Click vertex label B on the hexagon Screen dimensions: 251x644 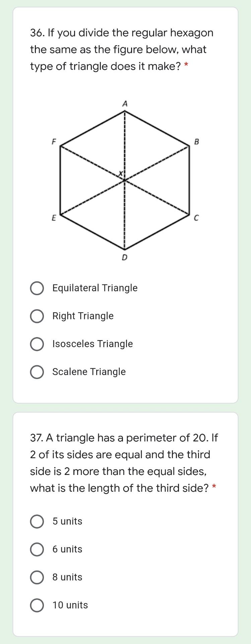(197, 142)
